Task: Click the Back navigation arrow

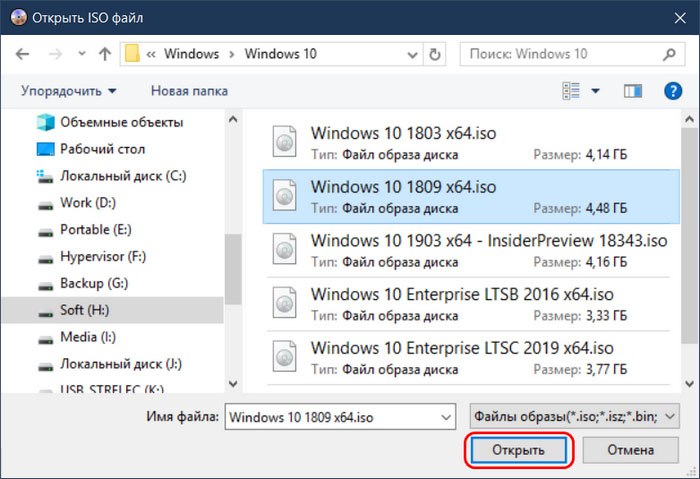Action: pyautogui.click(x=22, y=54)
